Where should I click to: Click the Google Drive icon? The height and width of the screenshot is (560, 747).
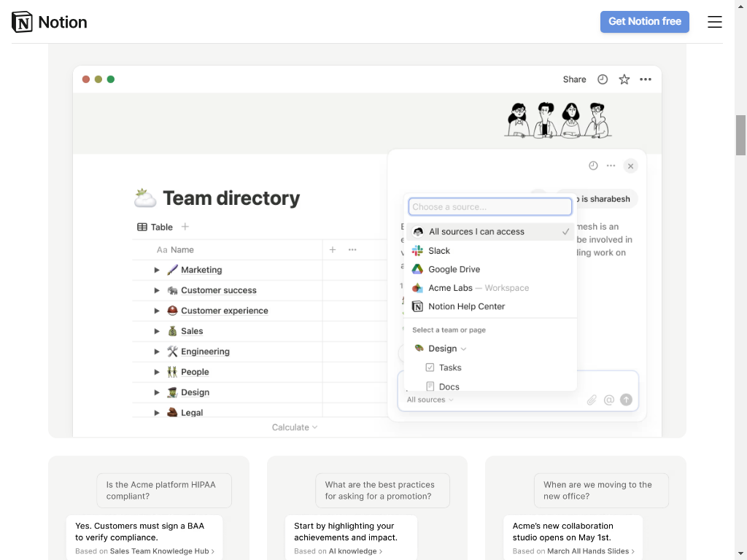(417, 269)
